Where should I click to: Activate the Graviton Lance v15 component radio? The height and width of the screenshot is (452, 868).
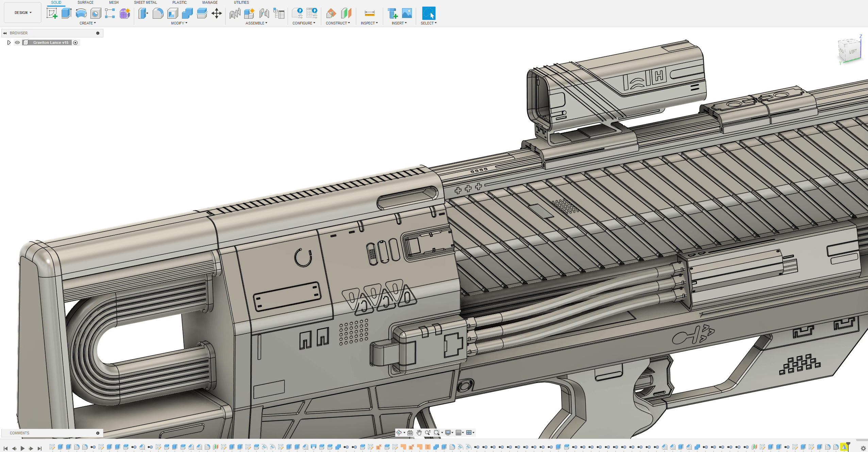pos(76,42)
